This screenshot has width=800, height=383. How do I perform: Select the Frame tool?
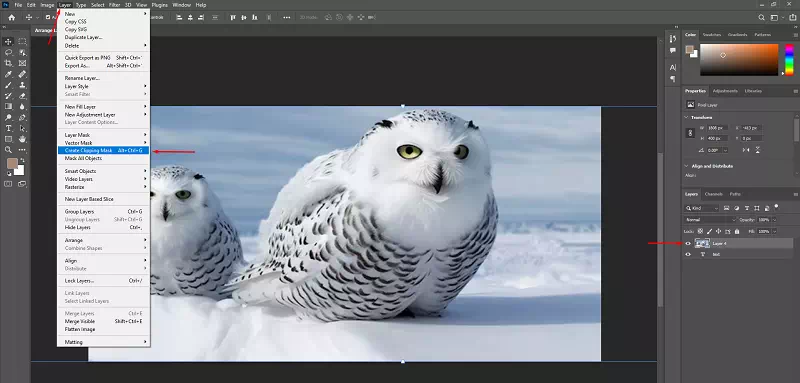(22, 63)
